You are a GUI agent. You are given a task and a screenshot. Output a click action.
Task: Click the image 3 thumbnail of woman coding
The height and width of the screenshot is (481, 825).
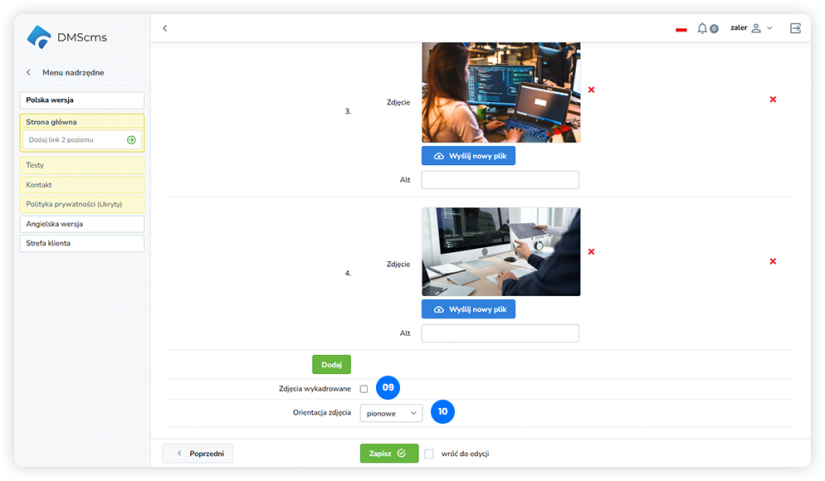pos(500,93)
